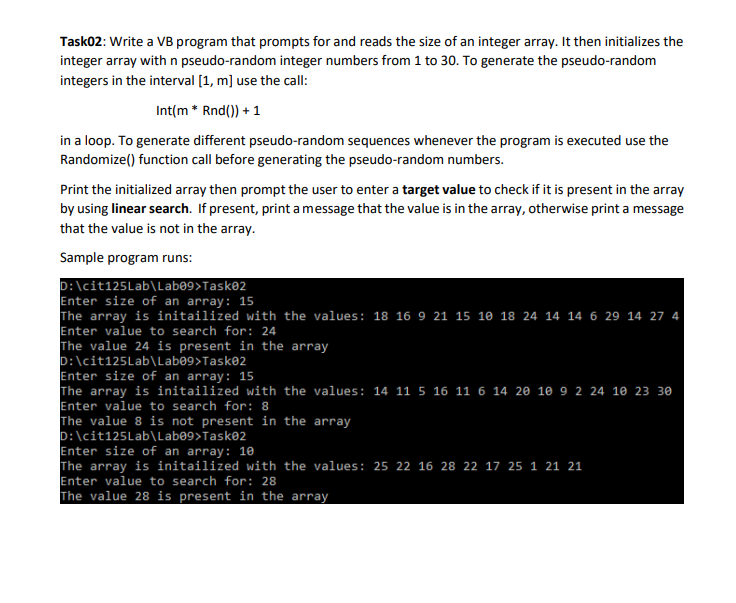The image size is (736, 603).
Task: Click 'The value 24 is present in the array' line
Action: coord(194,346)
